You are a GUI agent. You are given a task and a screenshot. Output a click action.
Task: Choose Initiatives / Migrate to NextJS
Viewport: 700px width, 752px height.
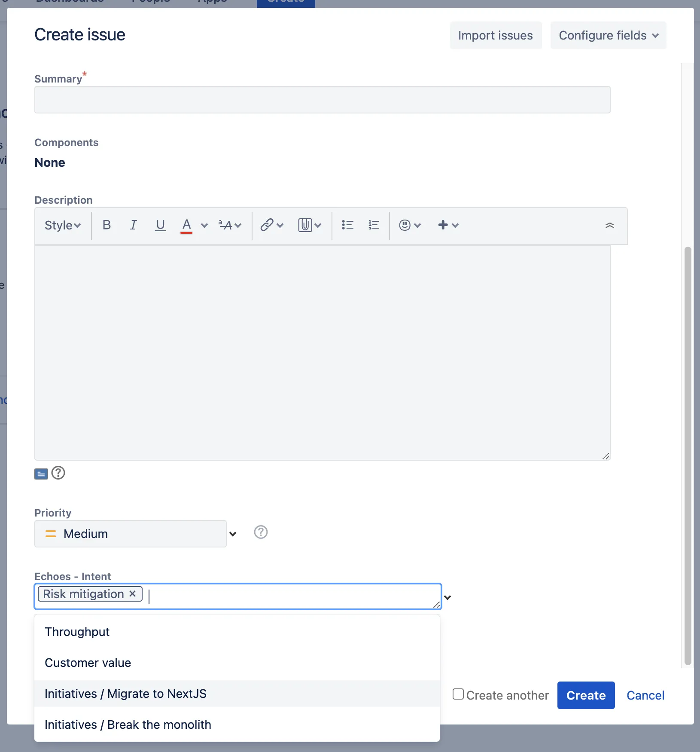pos(237,694)
